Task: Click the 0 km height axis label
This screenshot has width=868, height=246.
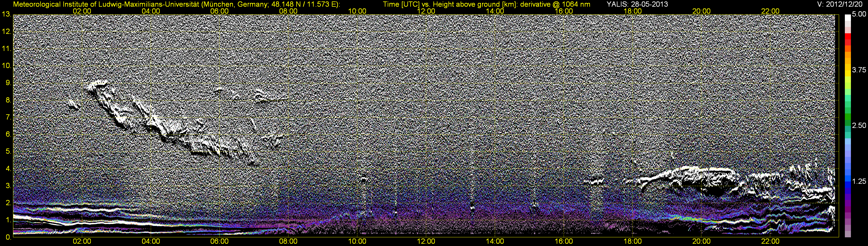Action: pos(8,237)
